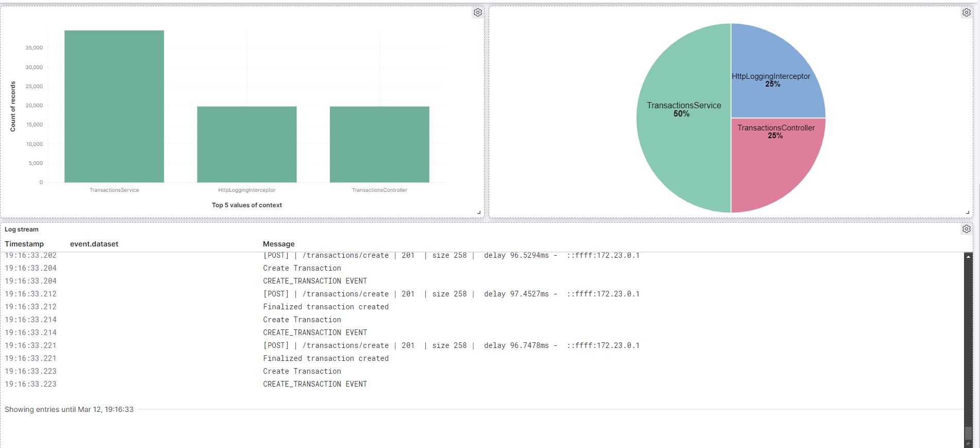Click the TransactionsService x-axis label
980x448 pixels.
[x=114, y=190]
